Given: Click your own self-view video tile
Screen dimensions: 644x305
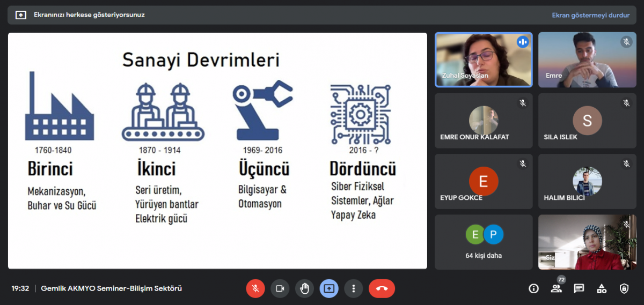Looking at the screenshot, I should click(587, 242).
